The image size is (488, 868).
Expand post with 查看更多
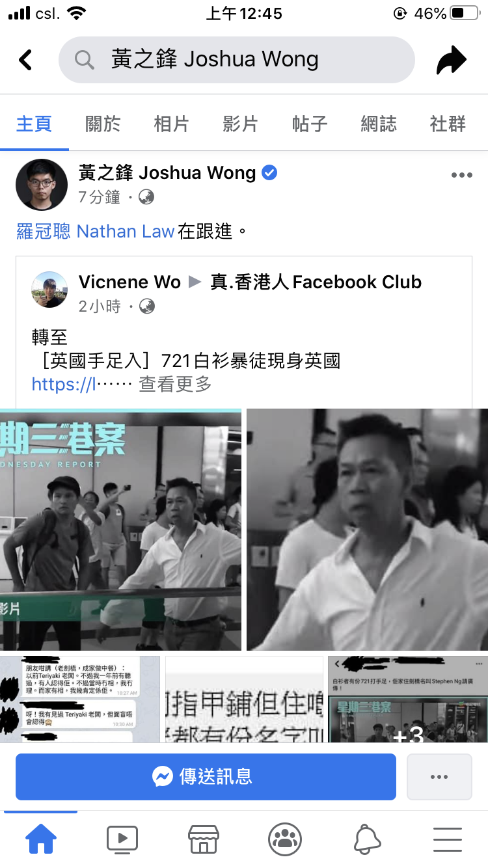click(175, 385)
